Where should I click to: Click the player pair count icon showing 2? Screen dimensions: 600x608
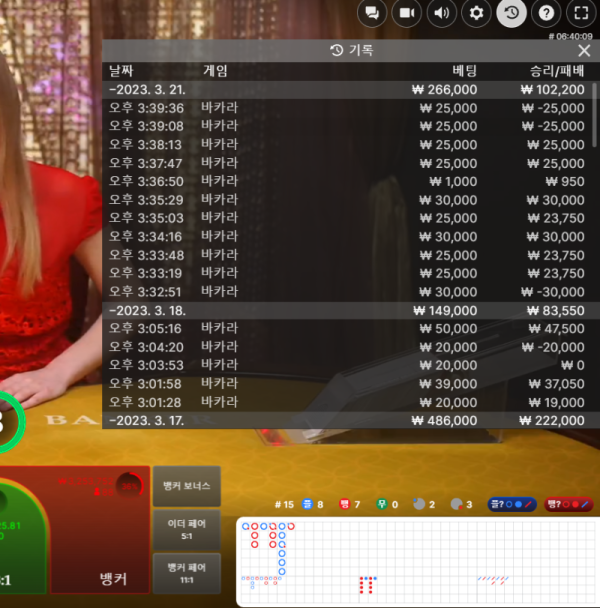point(419,504)
